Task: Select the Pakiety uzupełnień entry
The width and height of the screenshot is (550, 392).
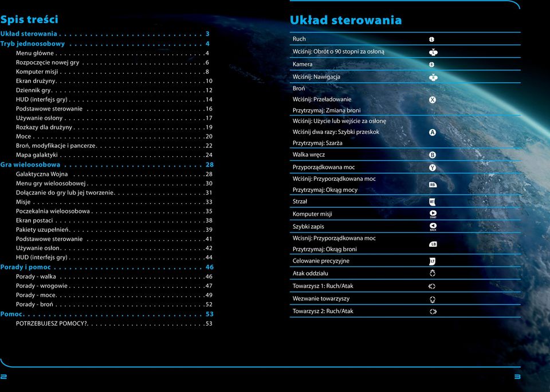Action: (114, 230)
